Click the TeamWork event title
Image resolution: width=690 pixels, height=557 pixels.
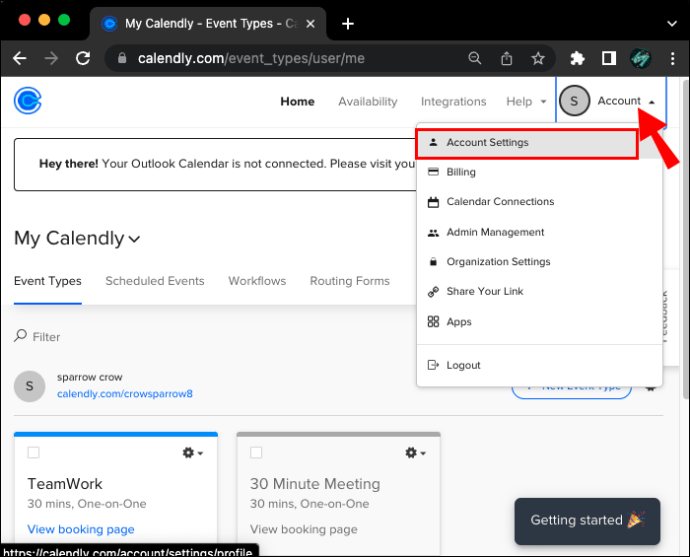[x=65, y=484]
